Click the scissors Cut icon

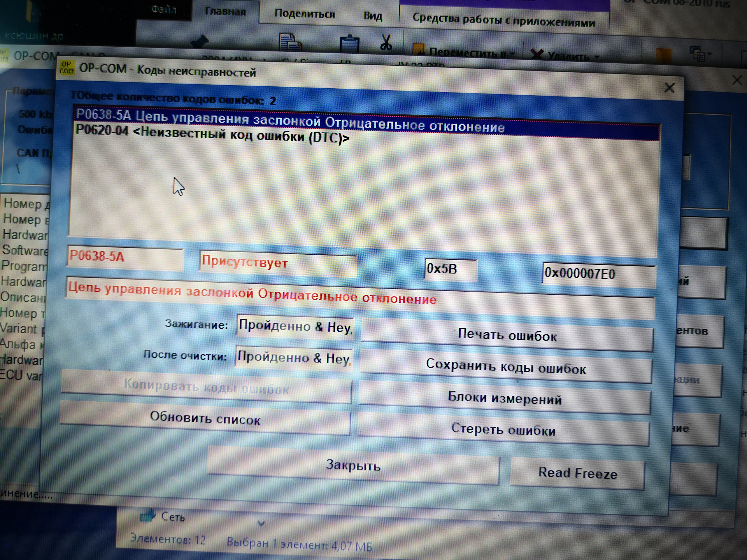[x=386, y=43]
